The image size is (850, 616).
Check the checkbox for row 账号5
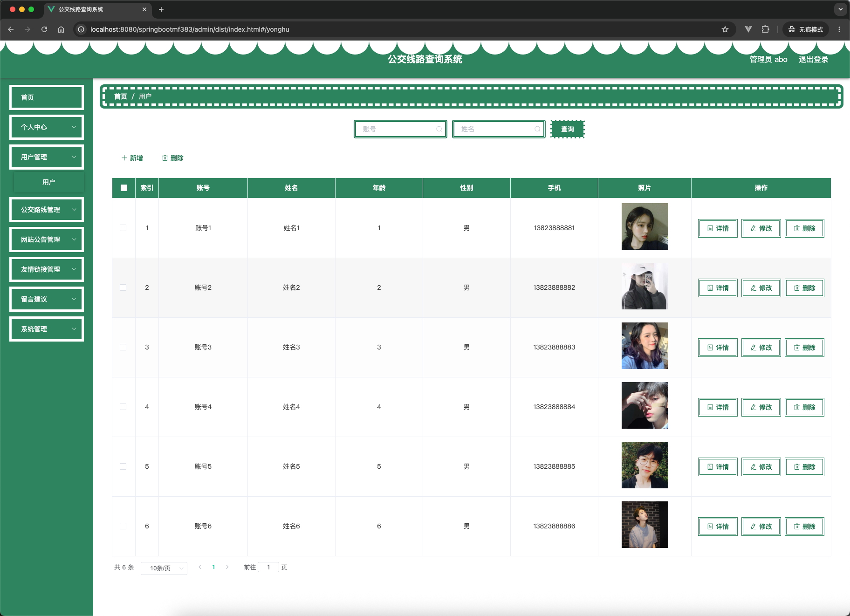(x=123, y=466)
